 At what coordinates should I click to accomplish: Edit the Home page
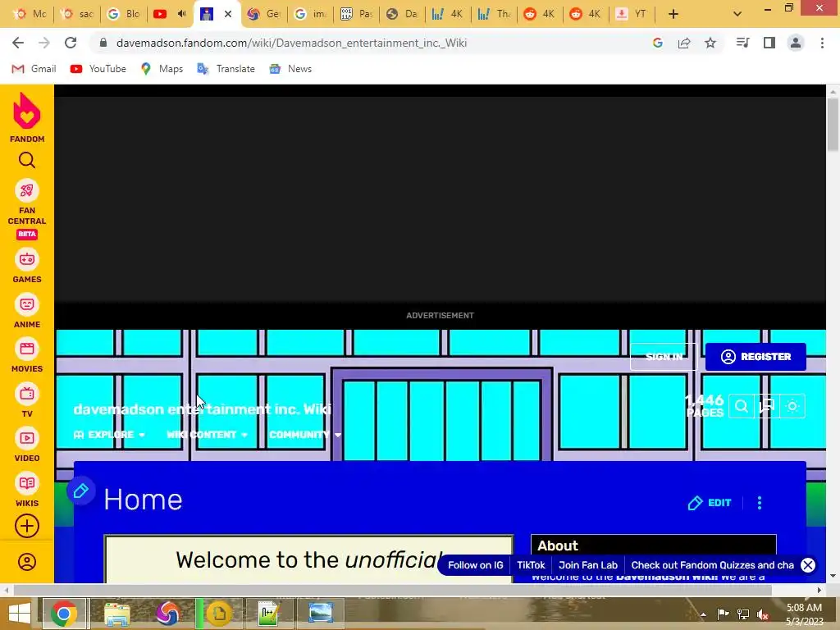(x=710, y=503)
